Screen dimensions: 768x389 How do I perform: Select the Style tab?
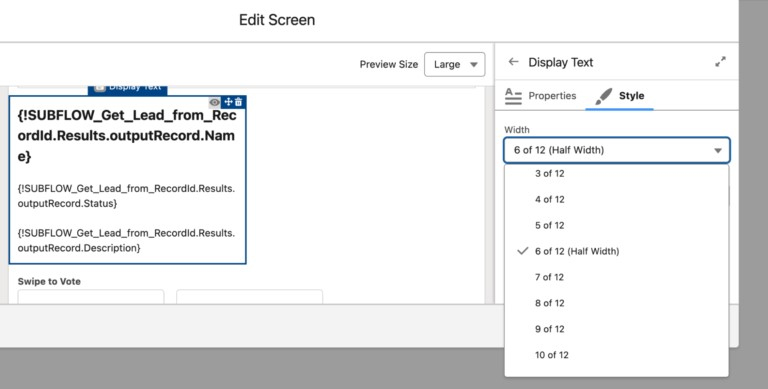click(620, 96)
